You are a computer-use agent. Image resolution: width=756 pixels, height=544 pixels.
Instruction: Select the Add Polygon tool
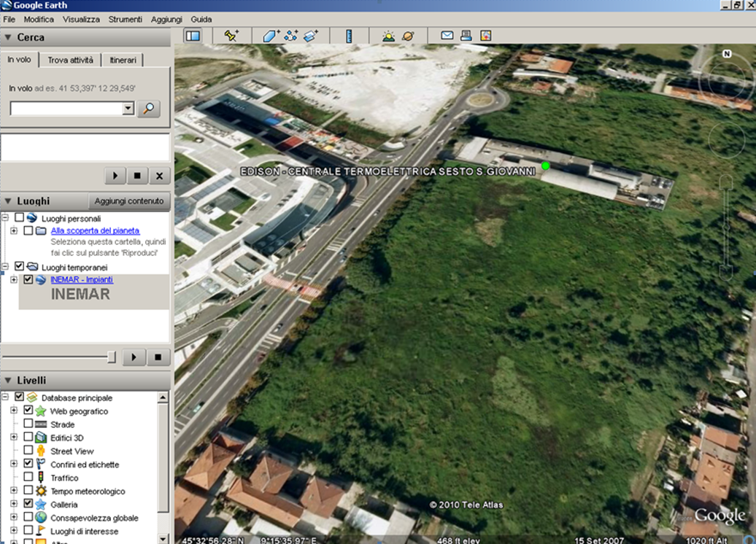271,36
